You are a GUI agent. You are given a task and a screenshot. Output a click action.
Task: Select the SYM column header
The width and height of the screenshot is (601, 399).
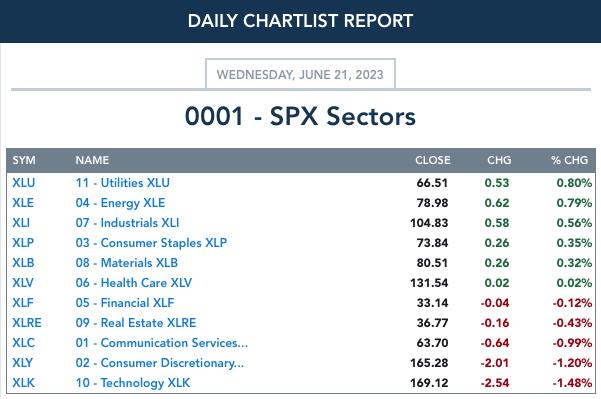click(24, 160)
